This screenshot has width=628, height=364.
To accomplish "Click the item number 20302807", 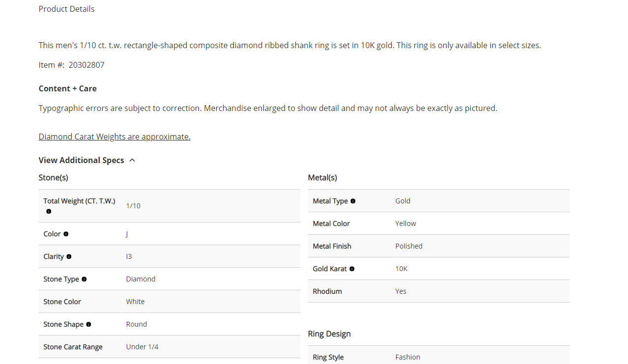I will 86,65.
